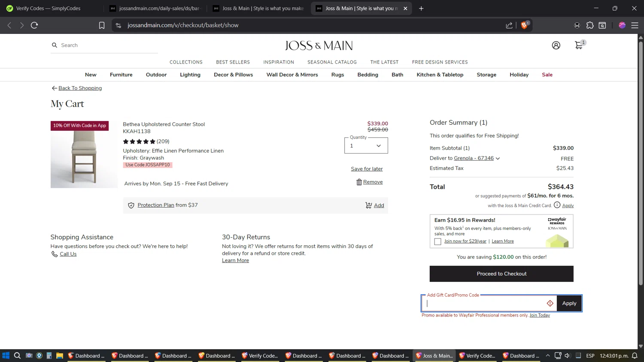Open the counter stool product thumbnail
This screenshot has height=362, width=644.
coord(84,154)
